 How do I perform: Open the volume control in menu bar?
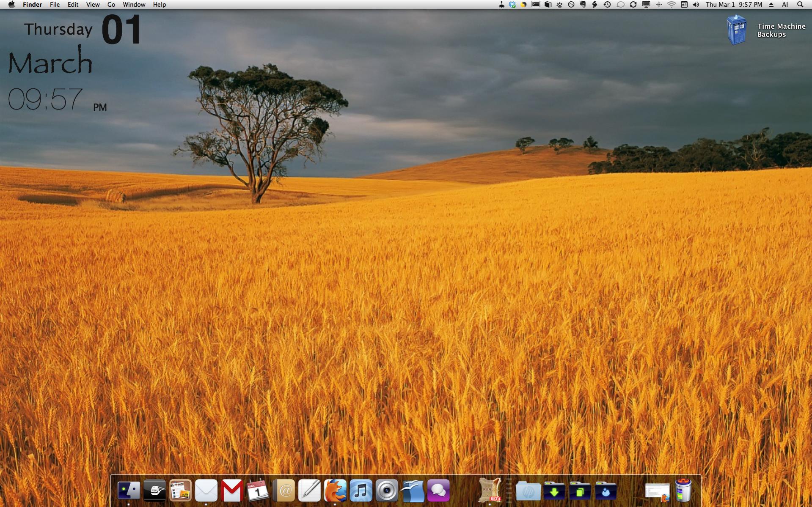(696, 4)
